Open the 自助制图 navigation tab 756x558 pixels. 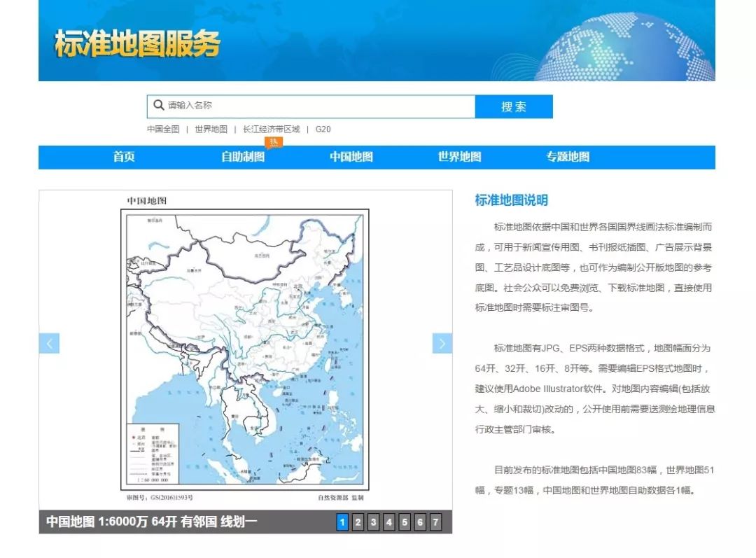pos(243,157)
